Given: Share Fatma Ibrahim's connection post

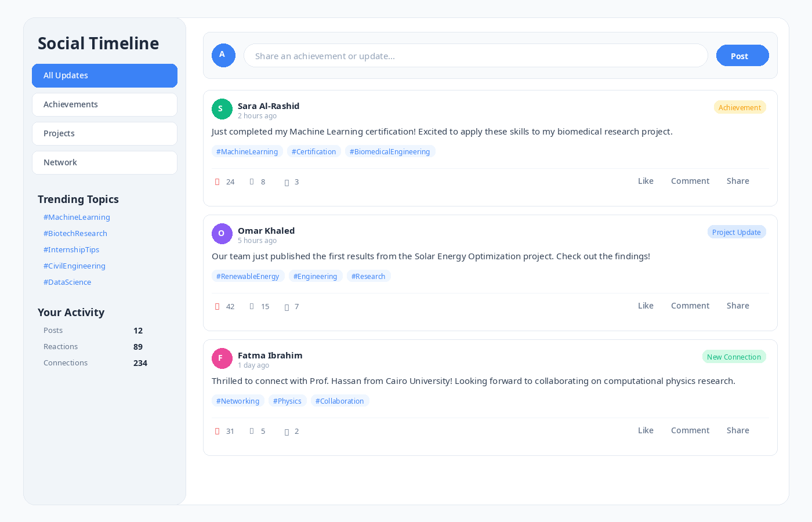Looking at the screenshot, I should tap(738, 430).
